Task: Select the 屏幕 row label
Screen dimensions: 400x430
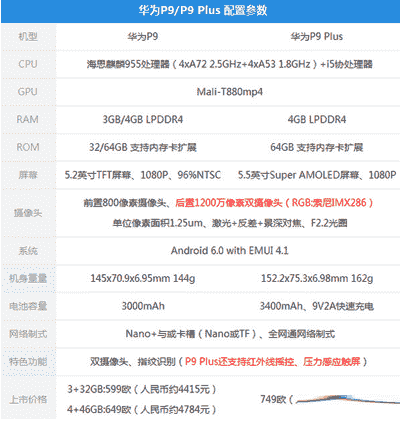Action: [x=28, y=175]
